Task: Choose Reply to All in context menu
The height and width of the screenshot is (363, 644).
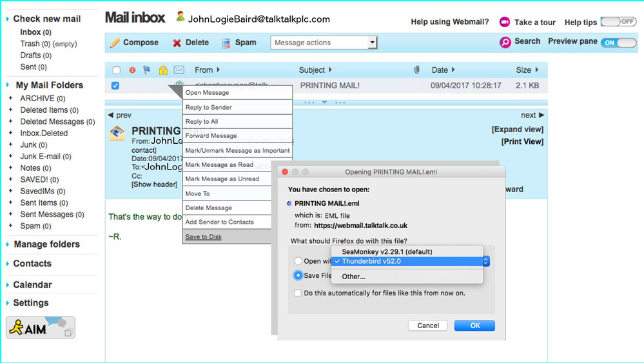Action: [237, 122]
